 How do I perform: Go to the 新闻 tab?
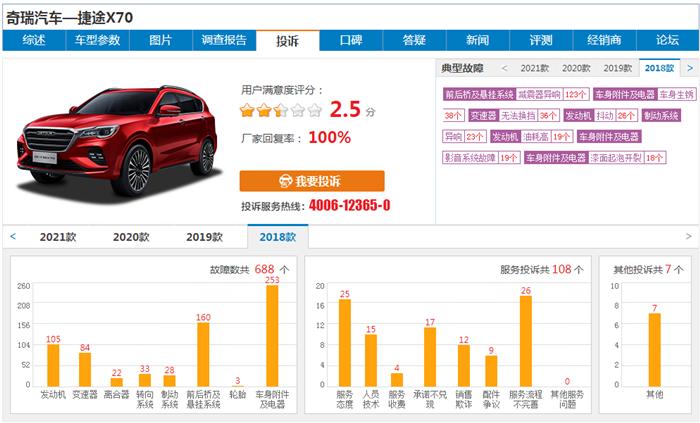478,41
